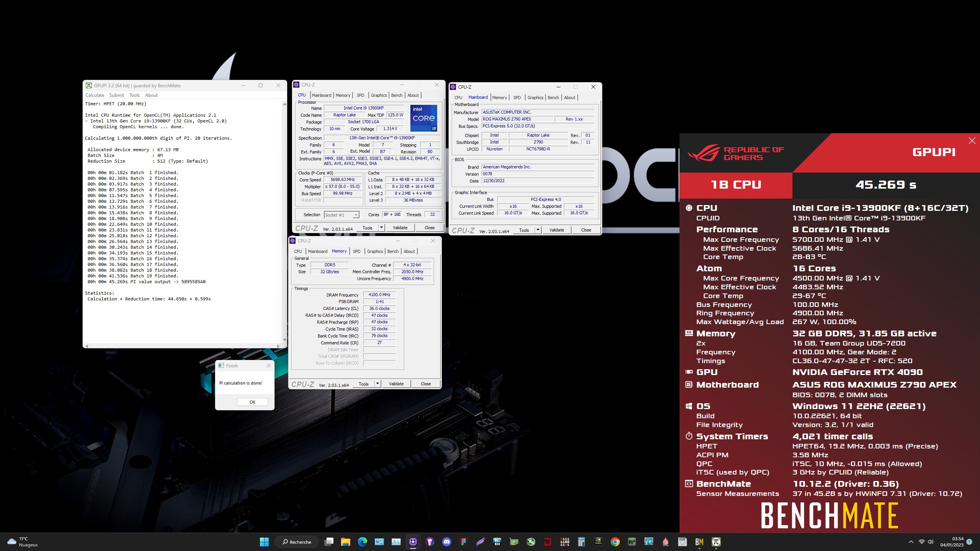Click DRAM Frequency value 4100.0 MHz

coord(379,295)
